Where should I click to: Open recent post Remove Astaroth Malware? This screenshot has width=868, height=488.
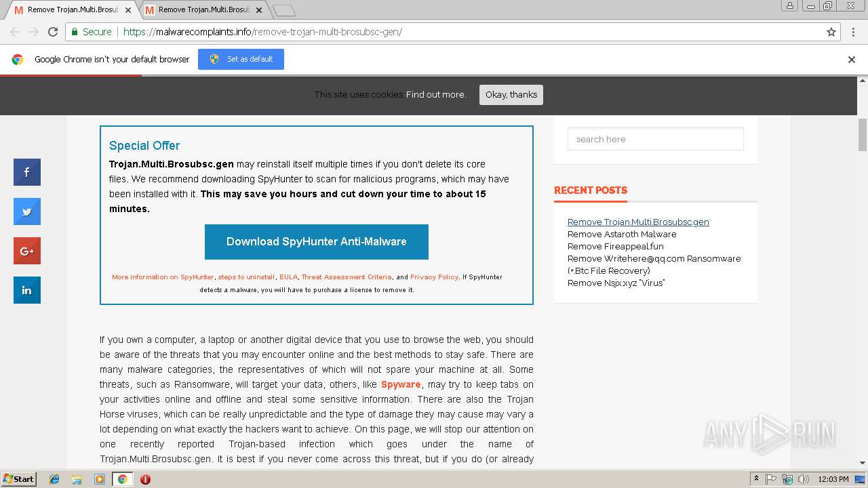622,234
